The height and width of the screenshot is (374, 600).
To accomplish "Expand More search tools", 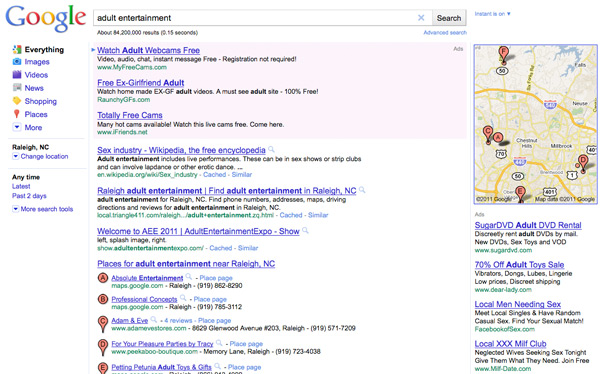I will [x=42, y=209].
